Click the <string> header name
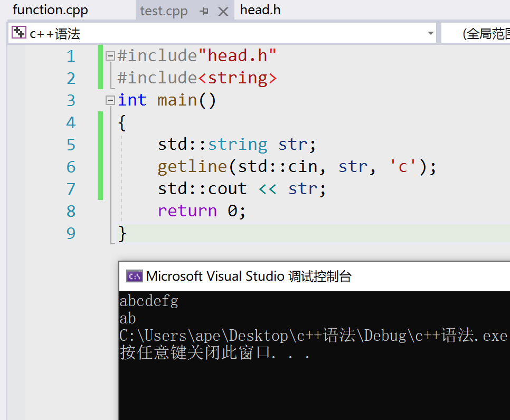Screen dimensions: 510x420 pyautogui.click(x=238, y=78)
